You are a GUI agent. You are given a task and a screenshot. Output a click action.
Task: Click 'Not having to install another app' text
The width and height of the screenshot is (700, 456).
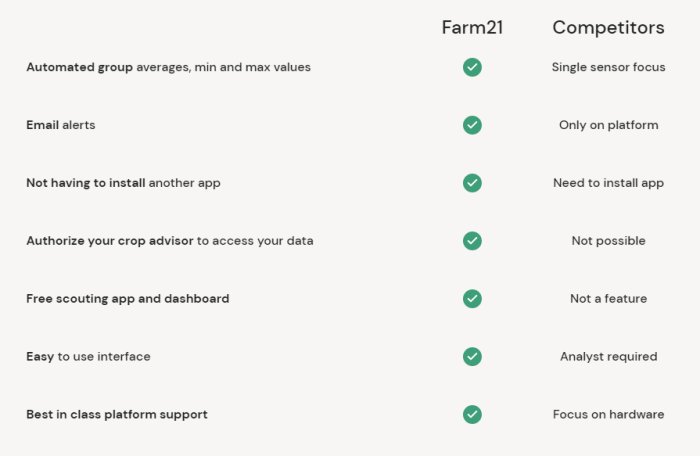point(123,183)
